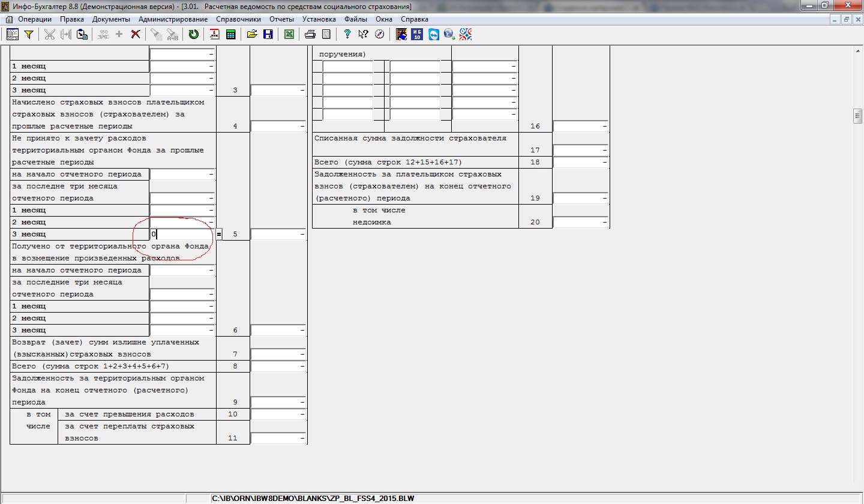
Task: Open the green calculator tool
Action: [x=230, y=34]
